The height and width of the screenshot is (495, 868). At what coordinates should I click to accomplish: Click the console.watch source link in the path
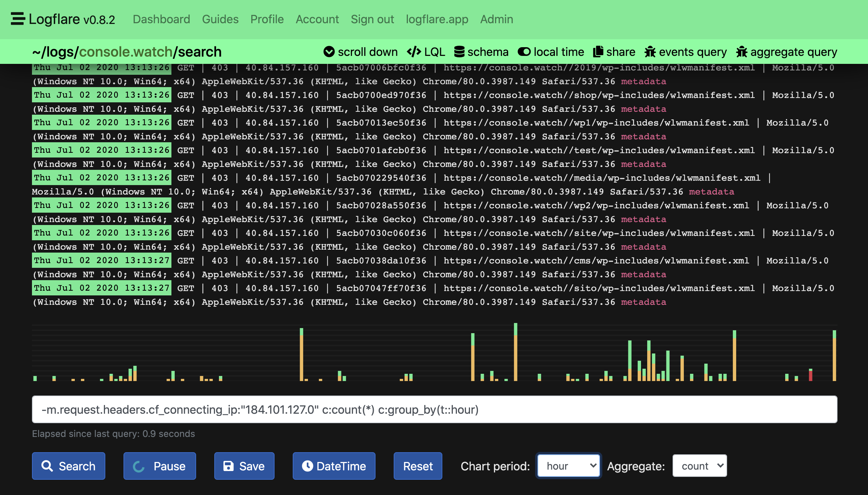[126, 52]
